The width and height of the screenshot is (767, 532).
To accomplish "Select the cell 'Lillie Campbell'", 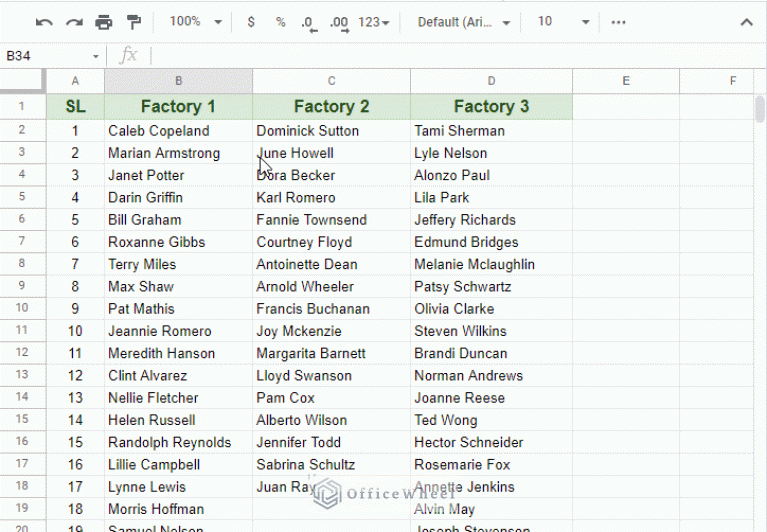I will (179, 465).
